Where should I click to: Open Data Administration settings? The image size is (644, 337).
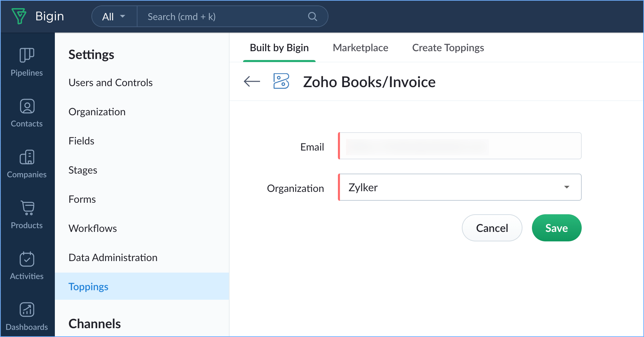[x=113, y=258]
